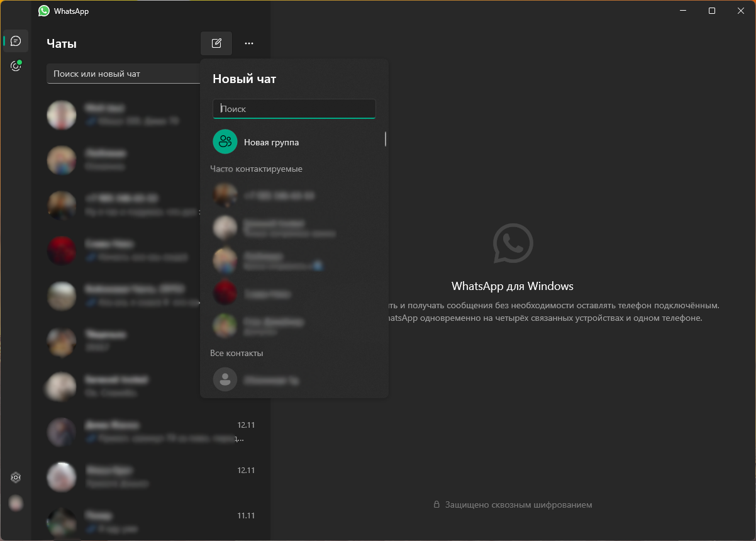756x541 pixels.
Task: Open the Status updates icon
Action: 16,66
